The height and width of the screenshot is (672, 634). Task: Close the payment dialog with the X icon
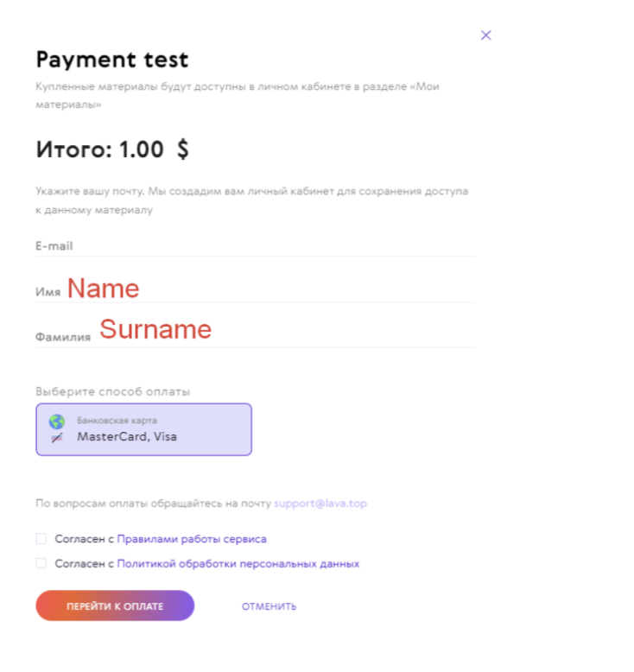coord(485,35)
